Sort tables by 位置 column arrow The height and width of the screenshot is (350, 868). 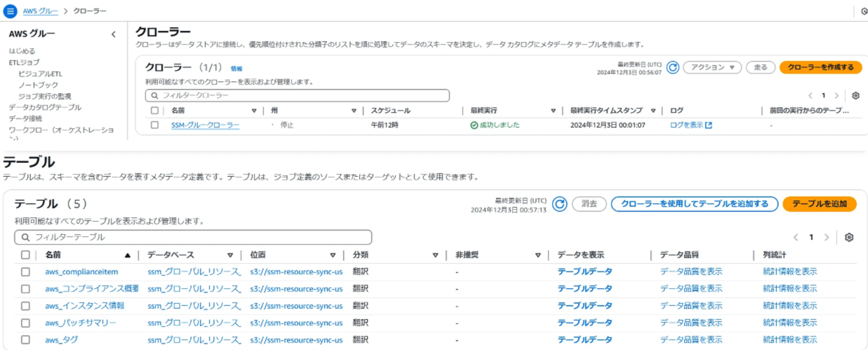(333, 255)
